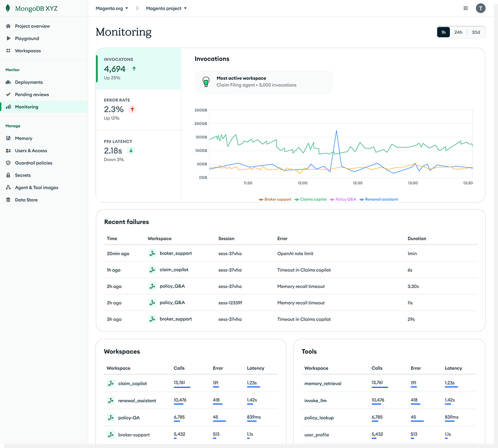Click the policy-QA icon in Workspaces table
Screen dimensions: 498x448
(110, 418)
